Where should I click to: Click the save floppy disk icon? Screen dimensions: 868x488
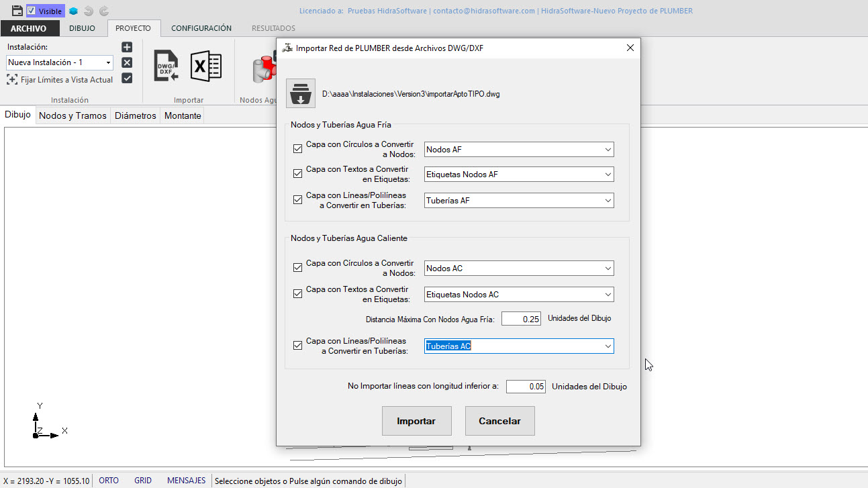click(x=17, y=11)
